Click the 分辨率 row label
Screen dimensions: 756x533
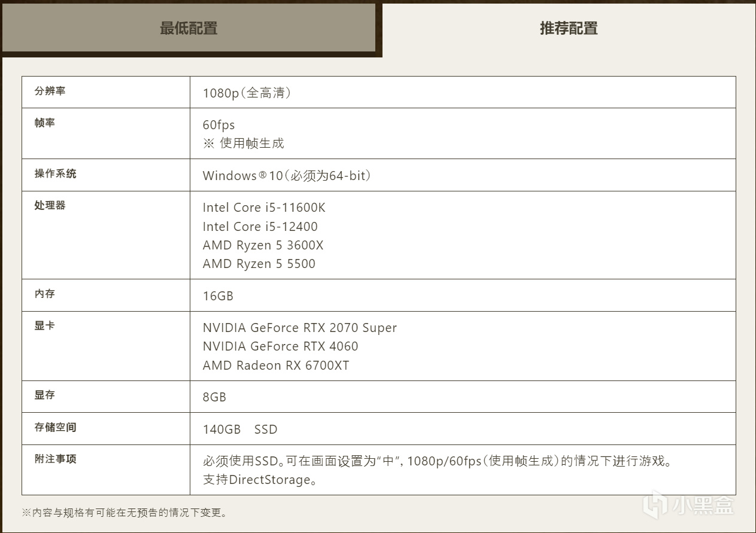50,91
